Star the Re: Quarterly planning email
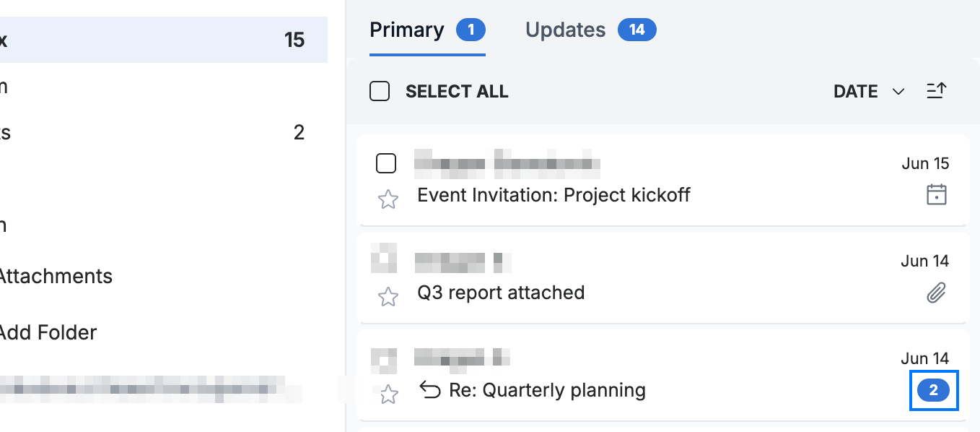This screenshot has width=980, height=432. 388,394
